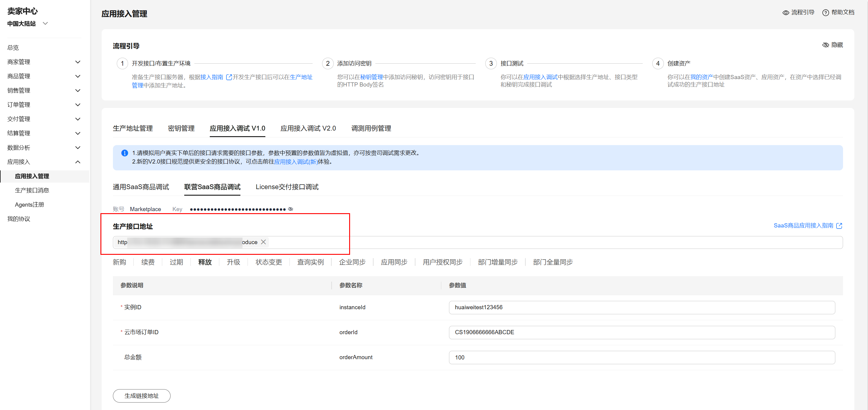Select the 续费 scenario option
868x410 pixels.
click(148, 262)
